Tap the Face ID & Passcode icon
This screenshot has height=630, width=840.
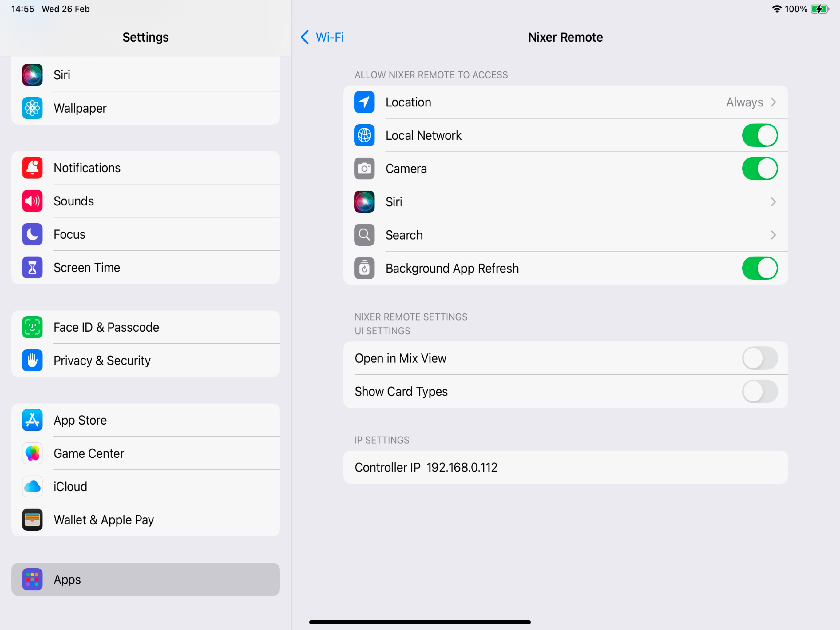coord(32,327)
